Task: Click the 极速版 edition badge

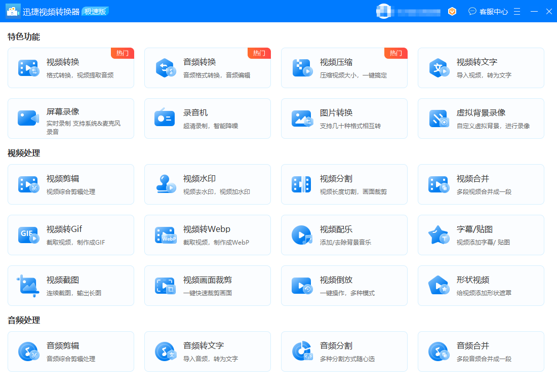Action: [95, 11]
